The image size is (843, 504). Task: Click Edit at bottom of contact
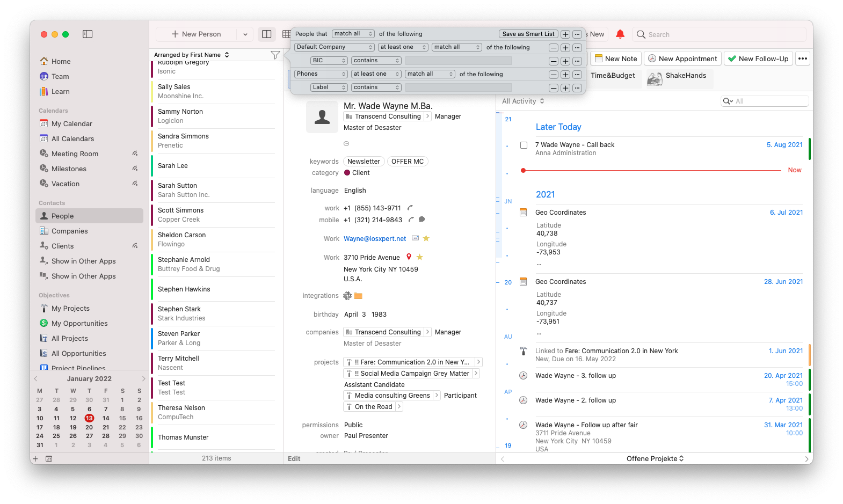(x=294, y=459)
